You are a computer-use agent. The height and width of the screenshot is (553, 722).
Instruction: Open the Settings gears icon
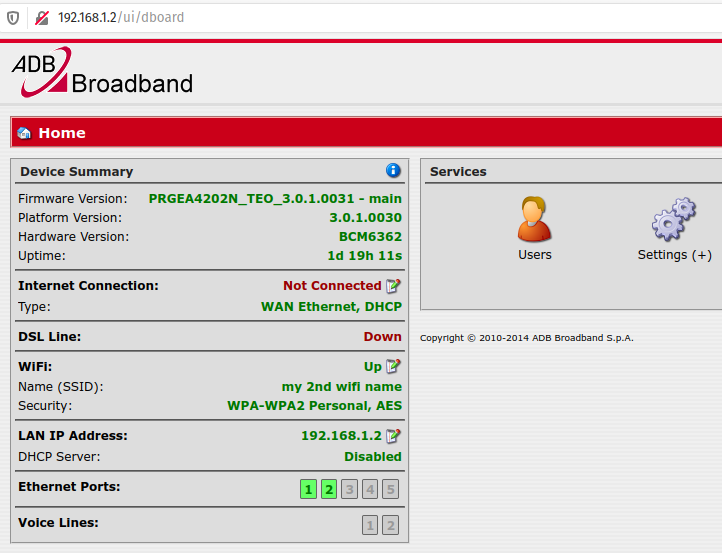click(674, 219)
